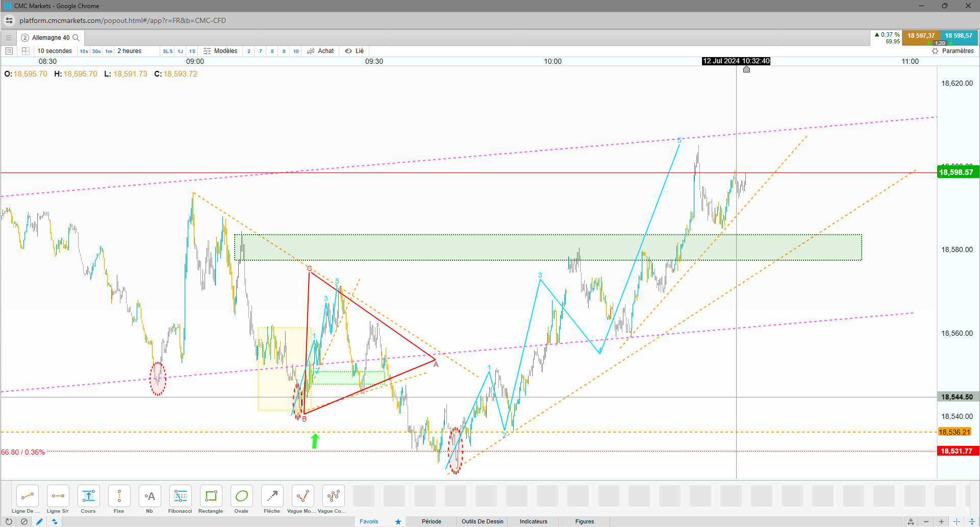Image resolution: width=980 pixels, height=527 pixels.
Task: Click the 12 Jul 2024 10:32:40 time marker
Action: (x=736, y=61)
